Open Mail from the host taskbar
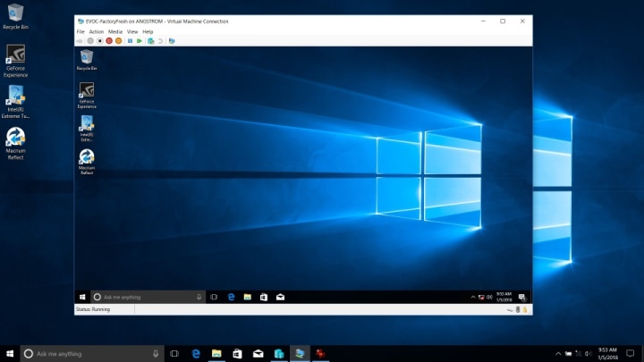The height and width of the screenshot is (362, 644). [x=258, y=353]
